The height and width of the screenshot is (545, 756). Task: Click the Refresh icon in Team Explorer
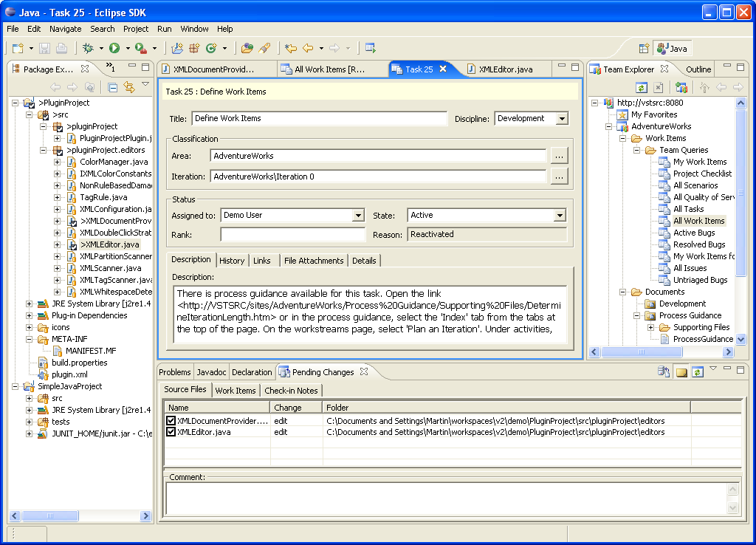coord(642,87)
